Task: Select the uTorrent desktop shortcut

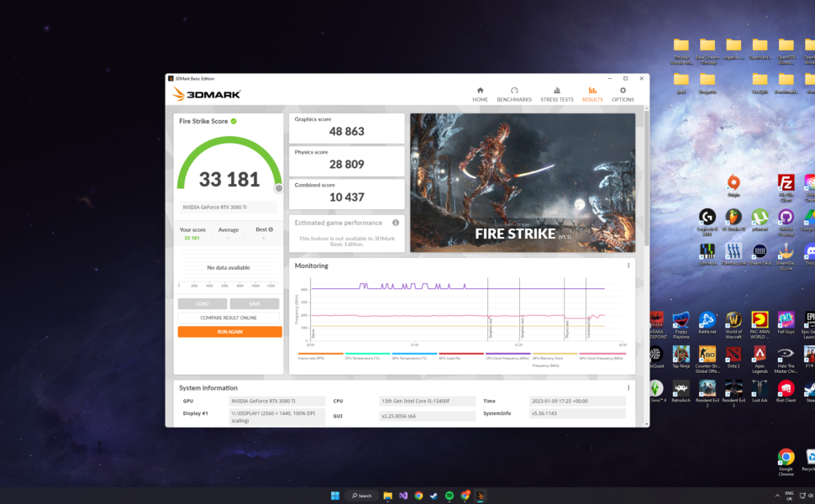Action: pos(760,220)
